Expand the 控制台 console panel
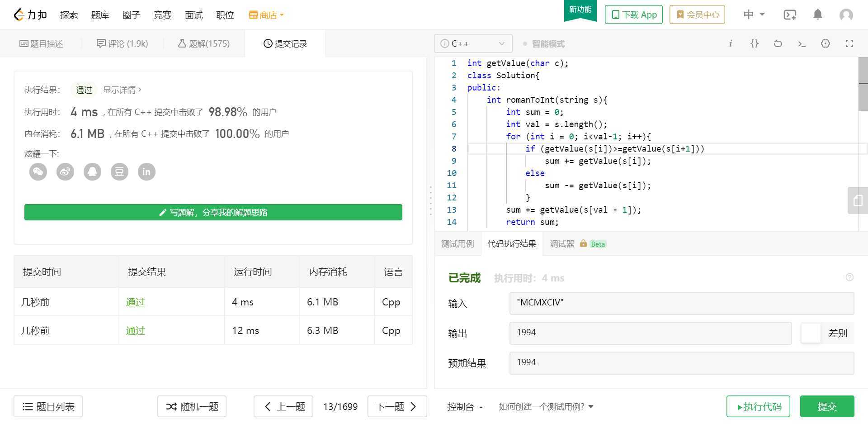Image resolution: width=868 pixels, height=424 pixels. 465,406
